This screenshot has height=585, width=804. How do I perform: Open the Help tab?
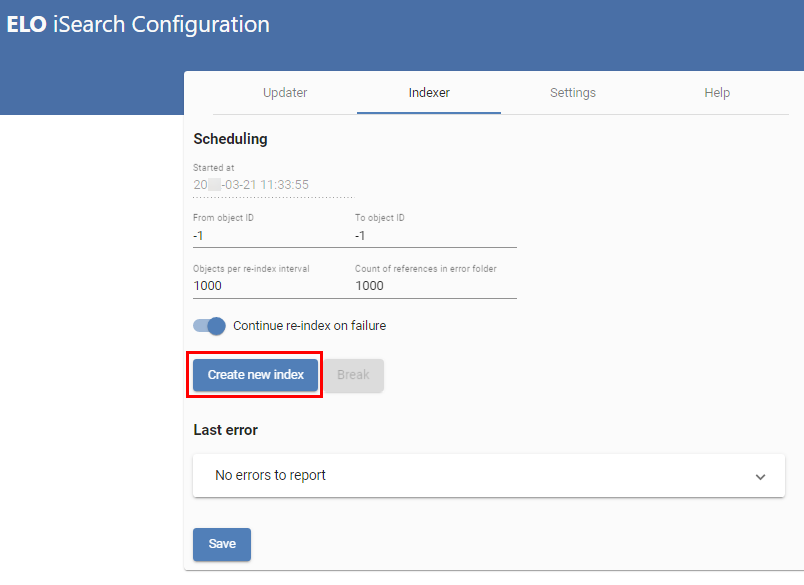click(717, 93)
